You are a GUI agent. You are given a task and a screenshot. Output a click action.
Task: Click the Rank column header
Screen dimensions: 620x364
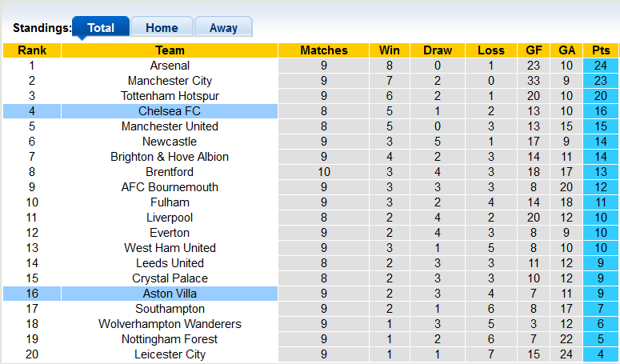click(x=32, y=50)
